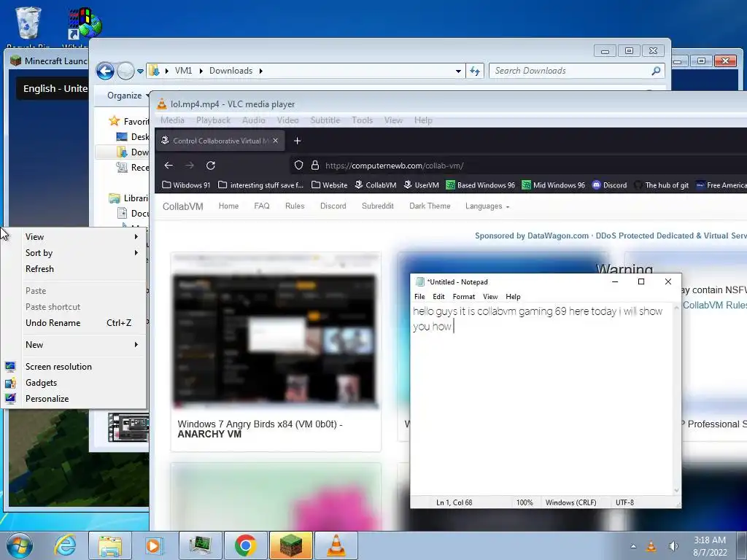Click the Subreddit link on CollabVM
Image resolution: width=747 pixels, height=560 pixels.
point(378,206)
